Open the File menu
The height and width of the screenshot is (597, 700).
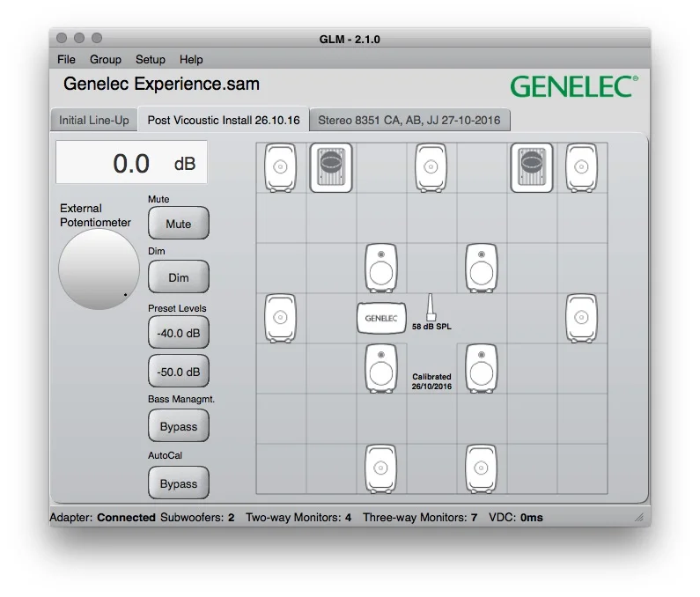(66, 59)
